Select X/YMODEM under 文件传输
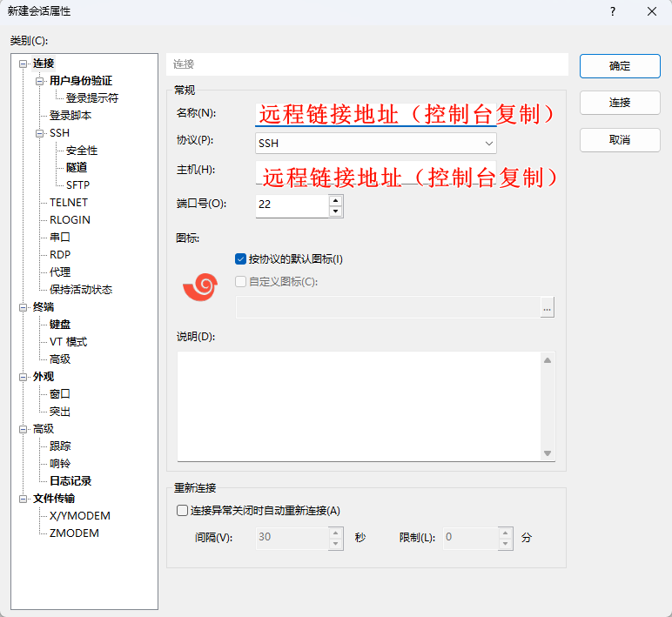 click(x=80, y=516)
